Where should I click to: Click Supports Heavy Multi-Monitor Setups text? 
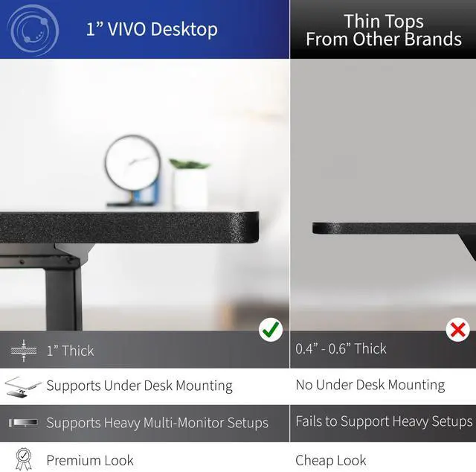(x=158, y=423)
